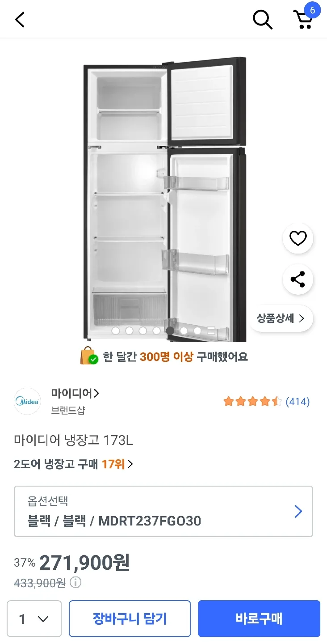Image resolution: width=327 pixels, height=644 pixels.
Task: Open the Midea brand logo
Action: 27,401
